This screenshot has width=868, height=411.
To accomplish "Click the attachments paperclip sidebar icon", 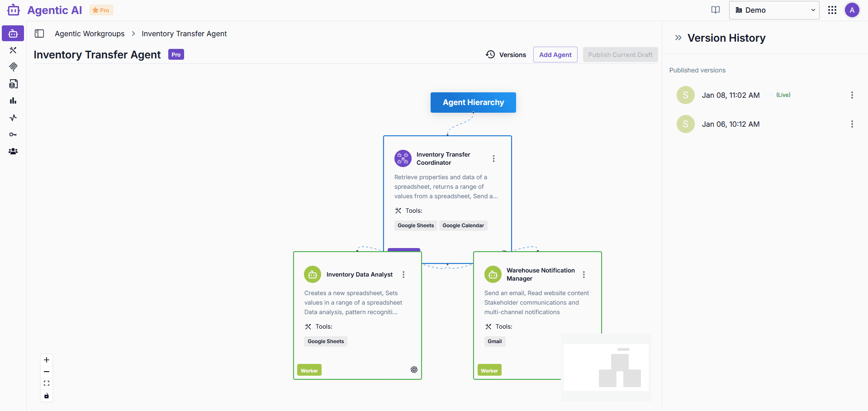I will click(13, 67).
